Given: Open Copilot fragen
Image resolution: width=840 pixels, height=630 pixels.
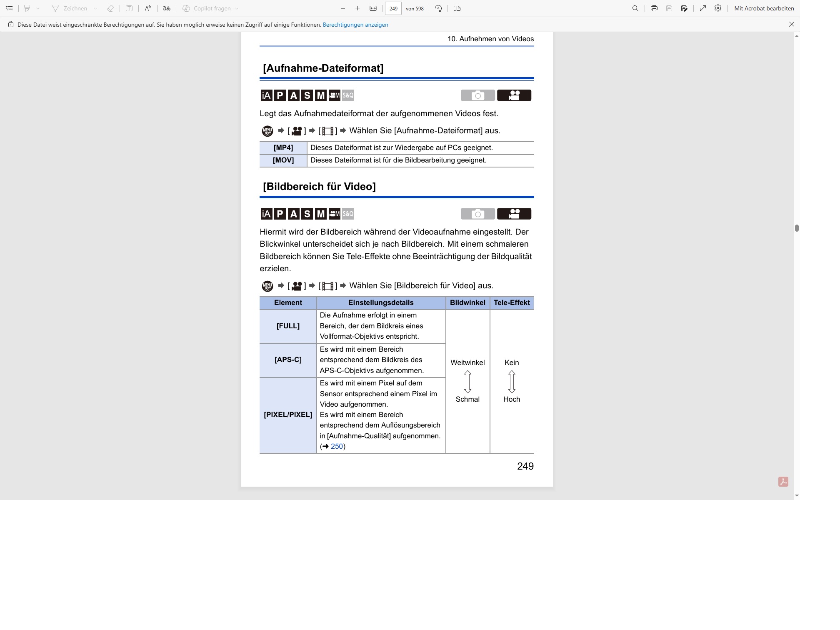Looking at the screenshot, I should coord(207,8).
